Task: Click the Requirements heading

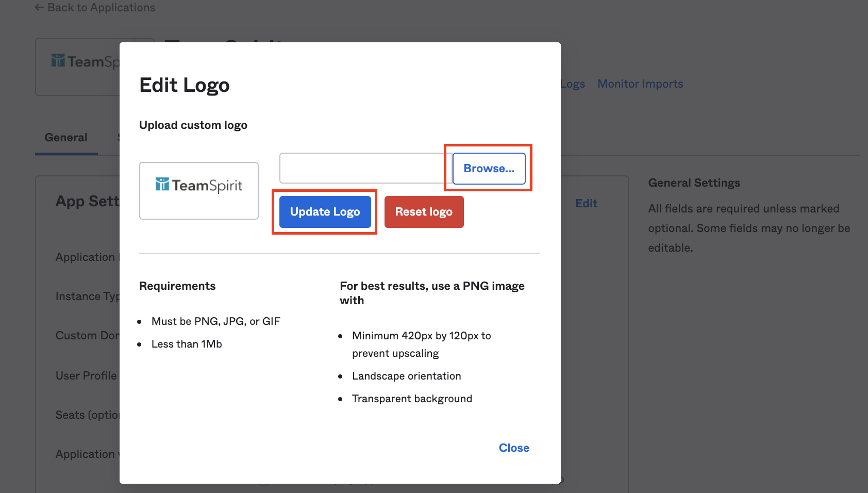Action: click(177, 286)
